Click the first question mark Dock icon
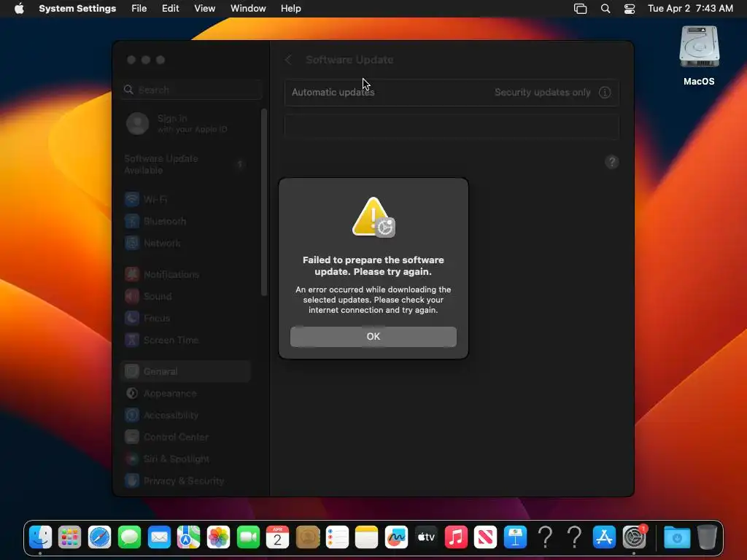The image size is (747, 560). coord(545,537)
